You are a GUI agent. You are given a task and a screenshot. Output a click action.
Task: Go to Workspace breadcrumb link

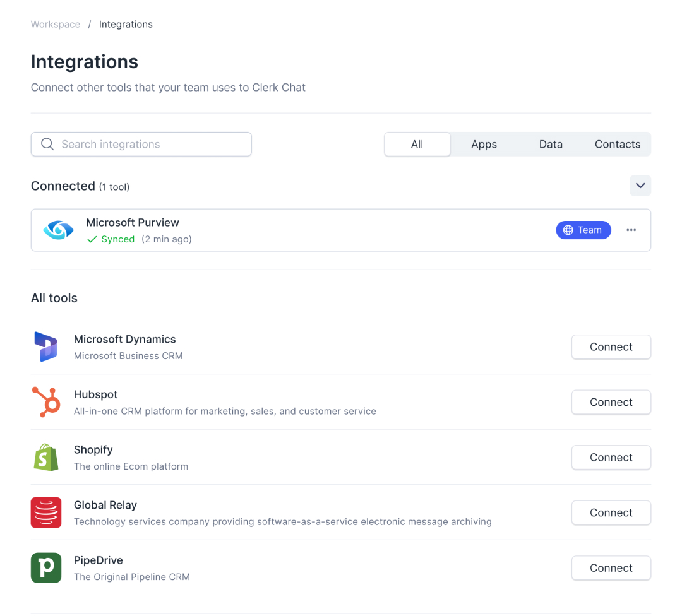(55, 25)
